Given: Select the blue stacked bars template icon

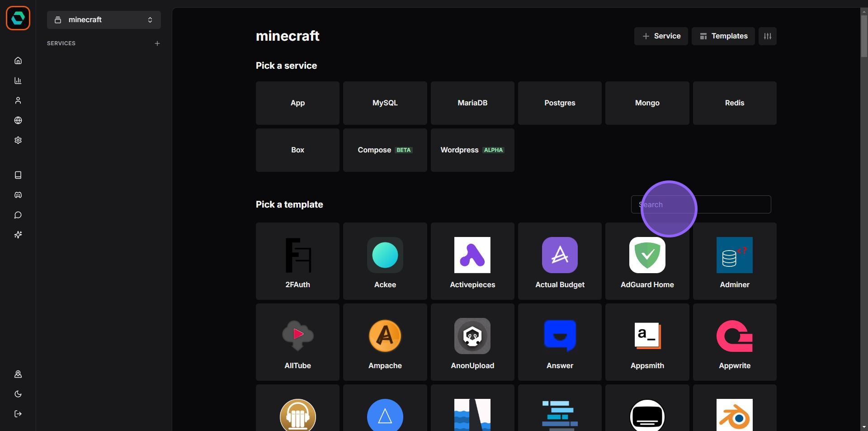Looking at the screenshot, I should (x=560, y=415).
